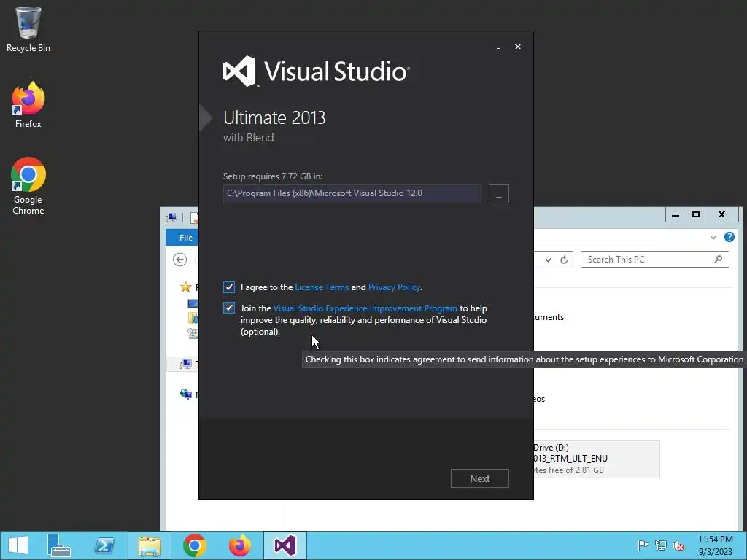Screen dimensions: 747x560
Task: Click the search magnifier in File Explorer
Action: coord(719,259)
